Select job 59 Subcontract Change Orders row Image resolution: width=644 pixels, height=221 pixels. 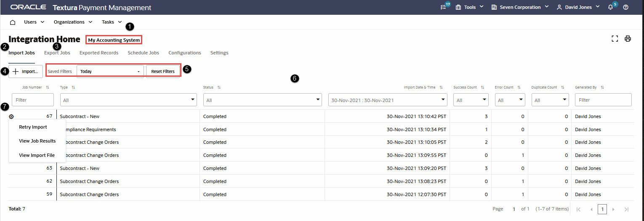(321, 194)
